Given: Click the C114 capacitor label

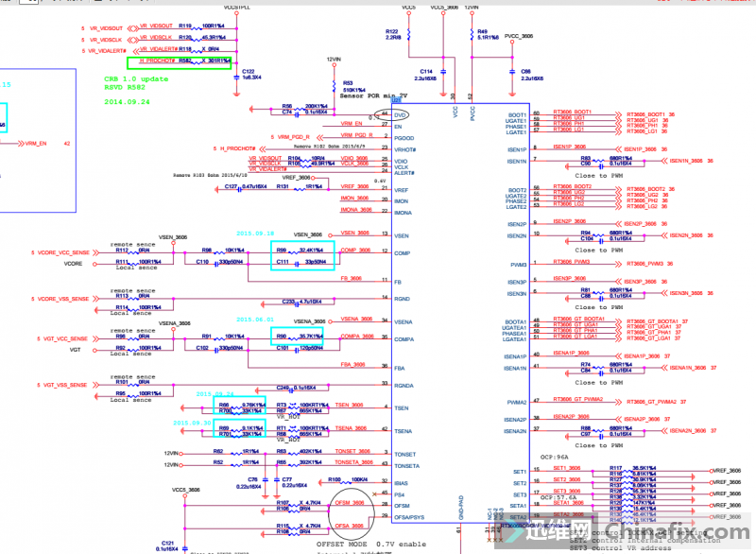Looking at the screenshot, I should click(426, 75).
